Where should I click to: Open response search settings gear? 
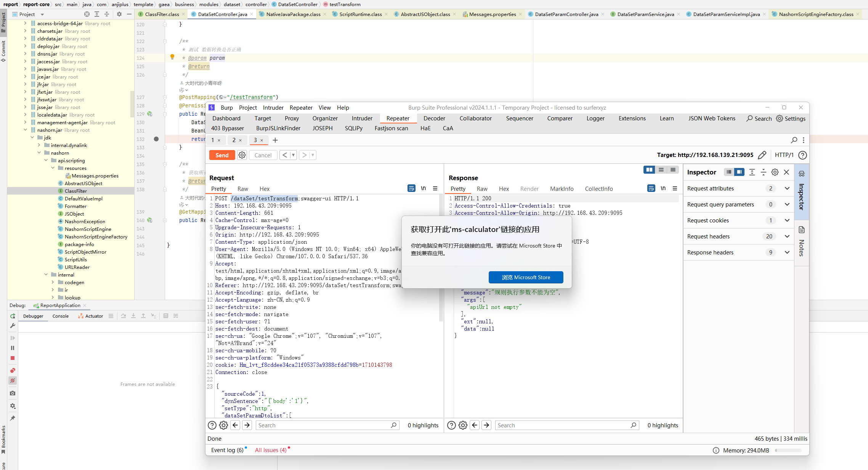click(x=463, y=425)
